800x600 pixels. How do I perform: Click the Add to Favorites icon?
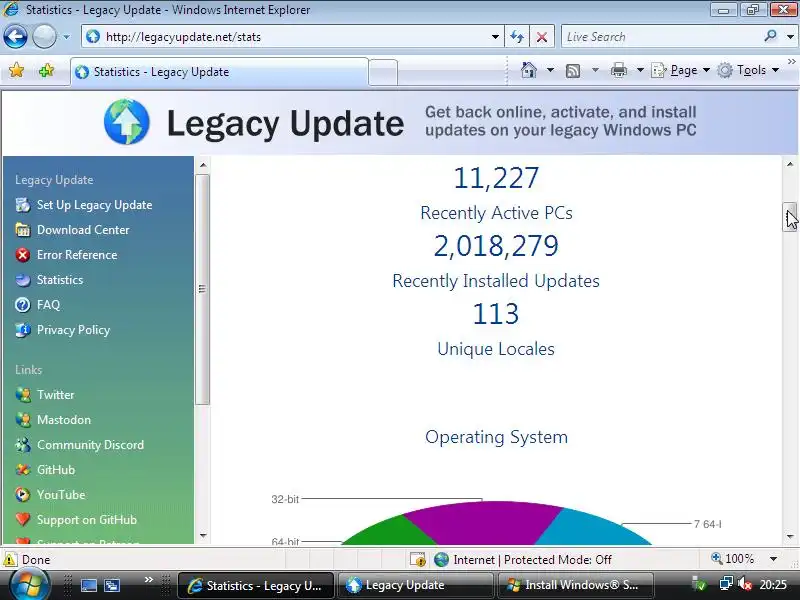[x=46, y=70]
